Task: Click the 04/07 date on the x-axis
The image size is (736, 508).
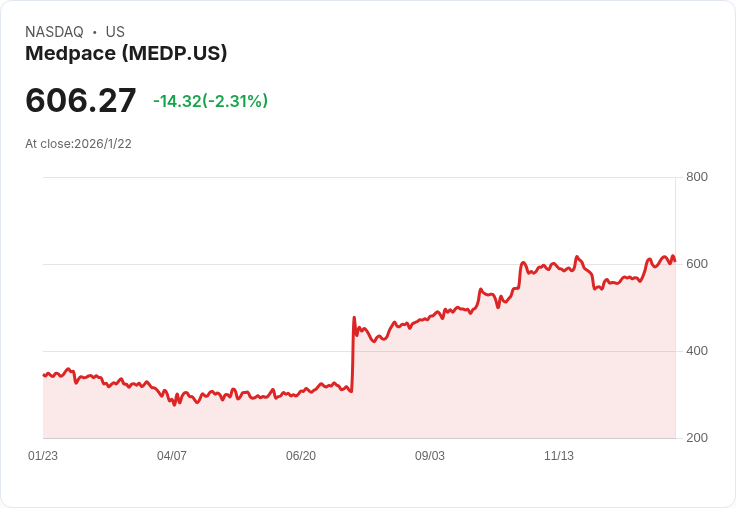Action: 172,456
